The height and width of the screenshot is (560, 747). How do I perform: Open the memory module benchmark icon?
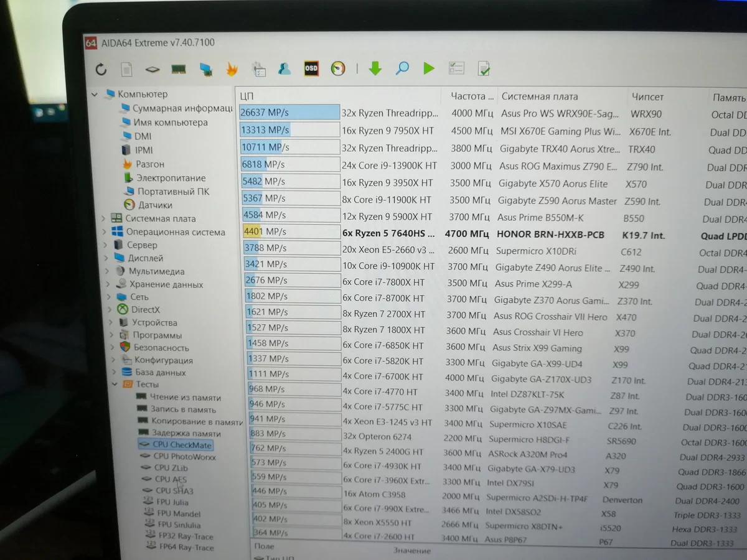coord(179,69)
